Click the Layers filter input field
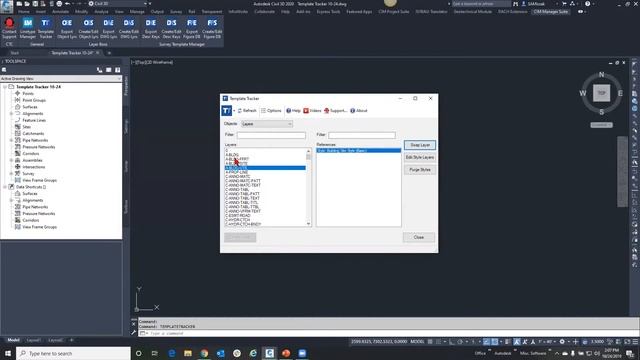640x360 pixels. click(x=271, y=135)
